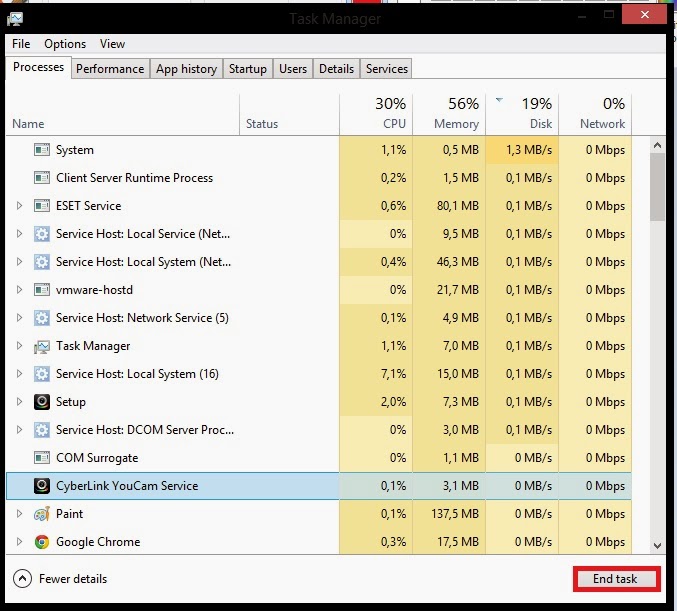
Task: Click the Paint palette icon
Action: (x=42, y=514)
